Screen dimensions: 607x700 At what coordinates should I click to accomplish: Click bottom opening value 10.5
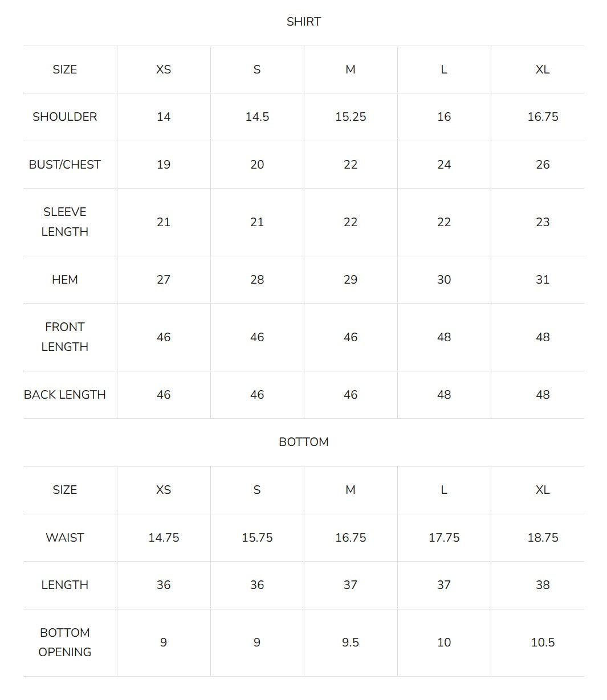543,642
